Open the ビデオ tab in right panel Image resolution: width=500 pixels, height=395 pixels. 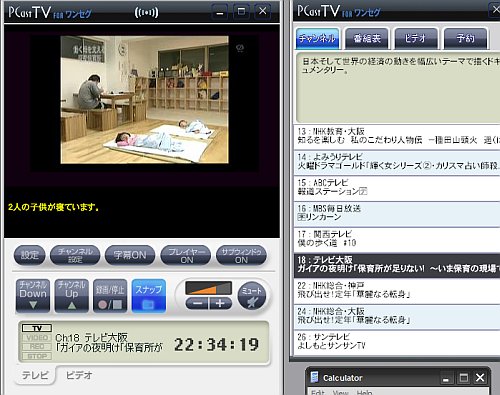[416, 39]
